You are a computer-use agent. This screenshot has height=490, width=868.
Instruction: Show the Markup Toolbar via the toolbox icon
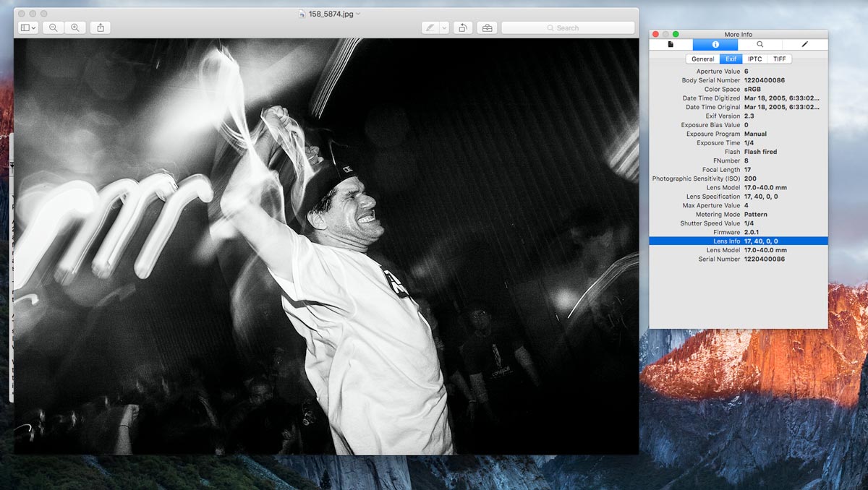tap(487, 27)
